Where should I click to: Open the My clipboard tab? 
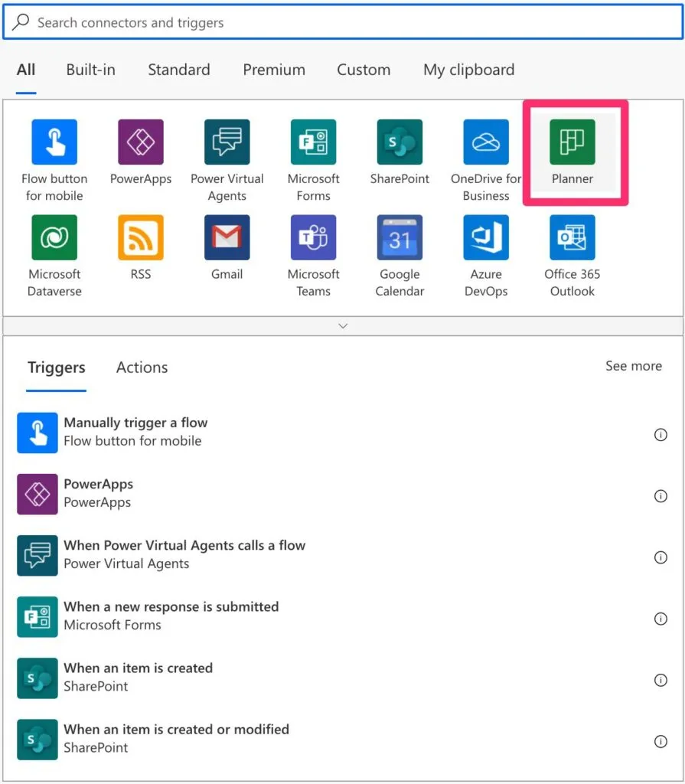click(x=468, y=70)
